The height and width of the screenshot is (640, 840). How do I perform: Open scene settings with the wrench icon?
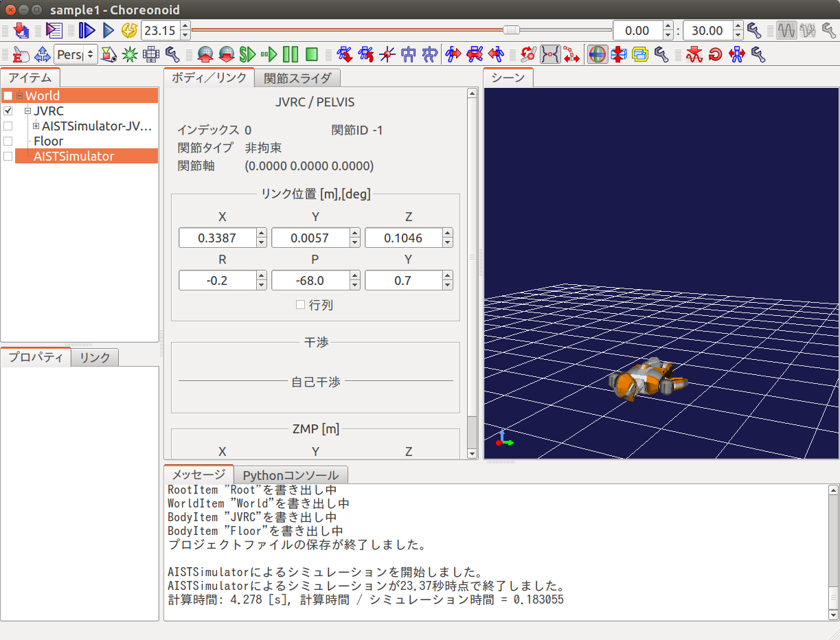tap(171, 54)
